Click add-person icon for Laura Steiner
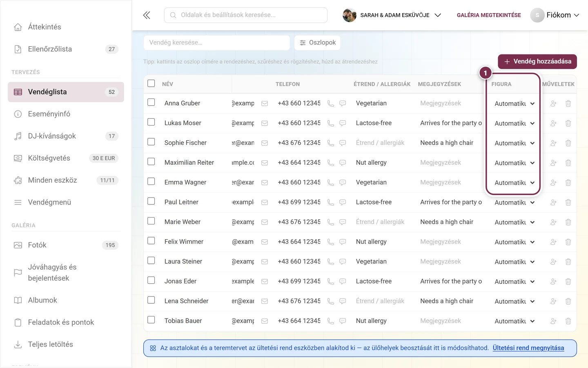 [553, 262]
